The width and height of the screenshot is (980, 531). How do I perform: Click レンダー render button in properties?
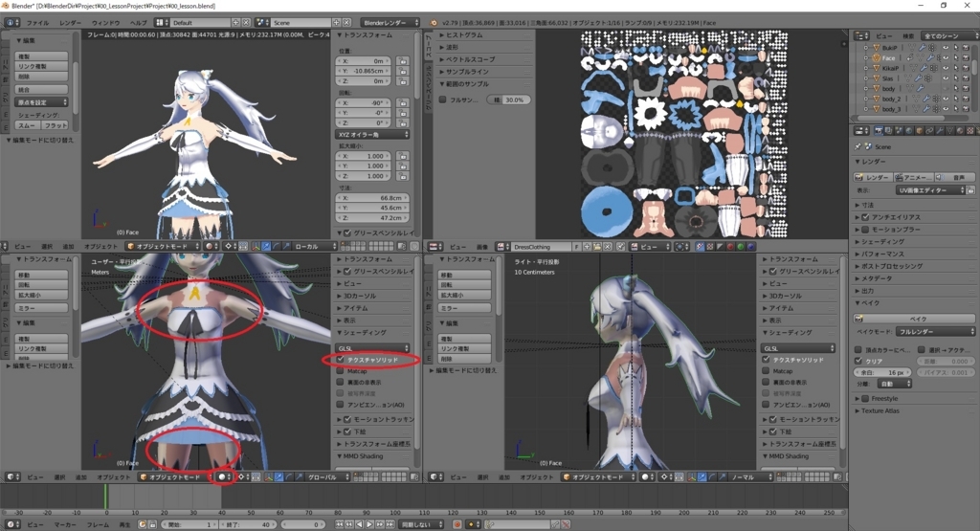[x=873, y=177]
